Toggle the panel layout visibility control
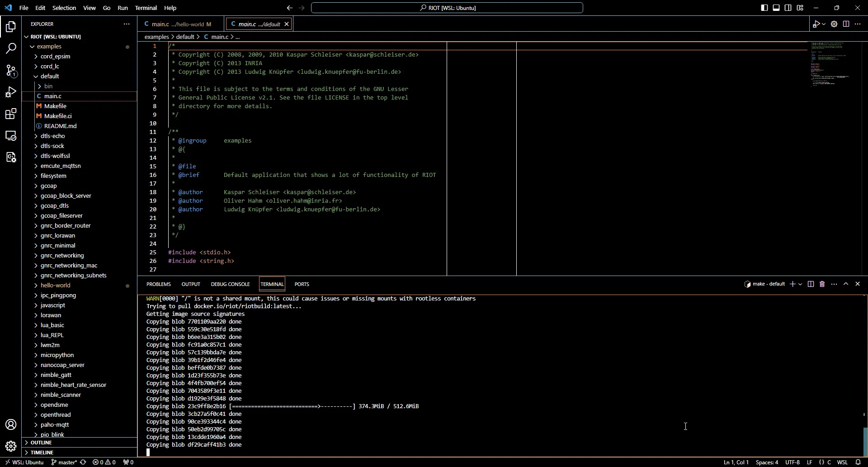Screen dimensions: 868x467 point(776,8)
